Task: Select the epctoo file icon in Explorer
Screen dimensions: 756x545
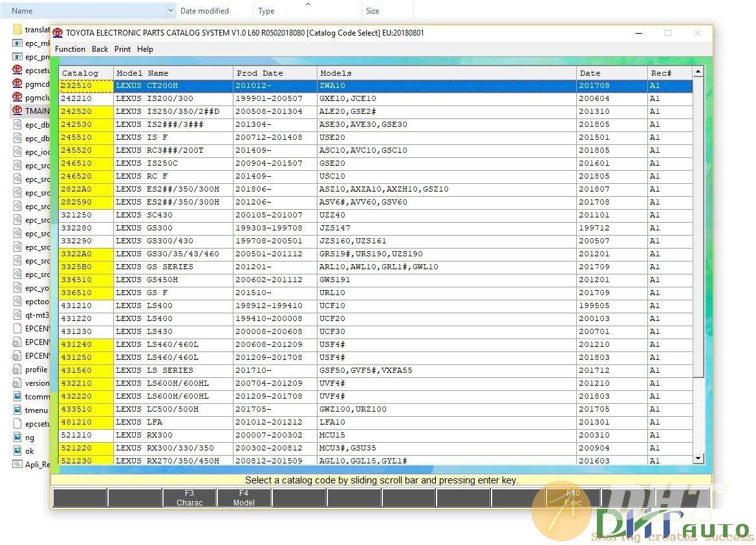Action: [x=17, y=301]
